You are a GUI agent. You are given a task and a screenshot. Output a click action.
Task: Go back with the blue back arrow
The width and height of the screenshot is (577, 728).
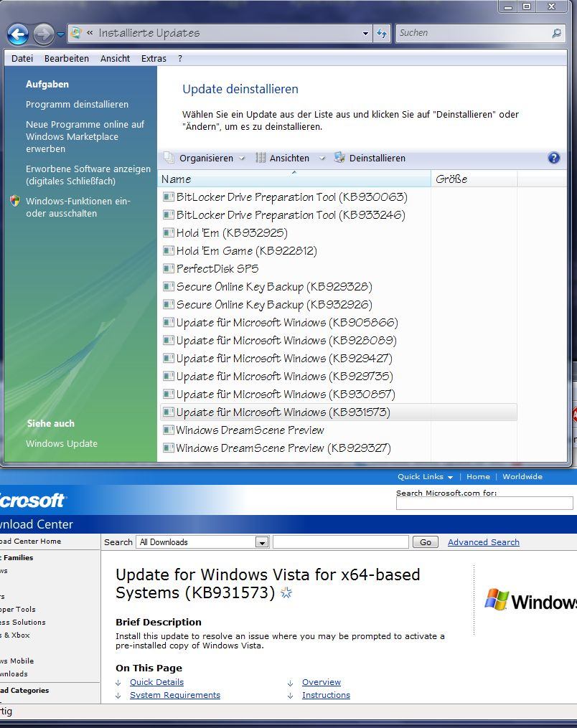[18, 34]
